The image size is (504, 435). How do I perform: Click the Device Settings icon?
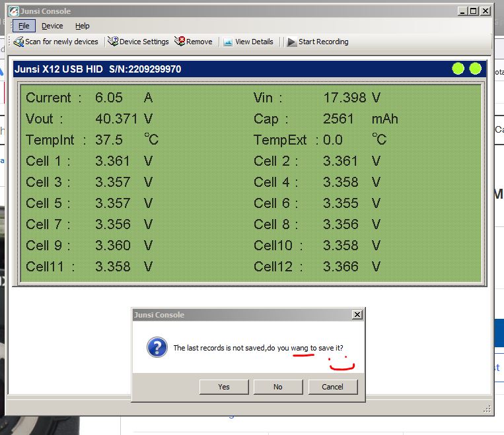pyautogui.click(x=113, y=42)
